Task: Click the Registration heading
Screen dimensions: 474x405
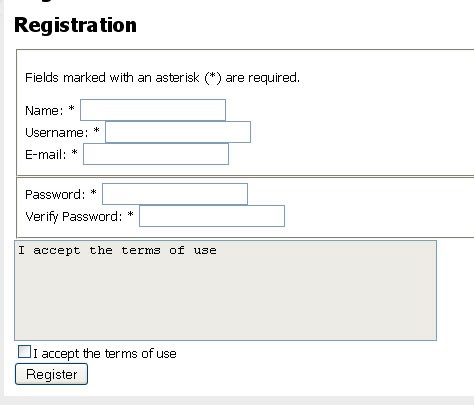Action: coord(75,25)
